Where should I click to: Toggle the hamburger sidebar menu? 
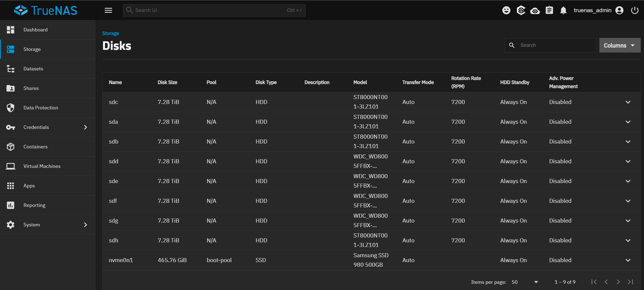(x=108, y=10)
